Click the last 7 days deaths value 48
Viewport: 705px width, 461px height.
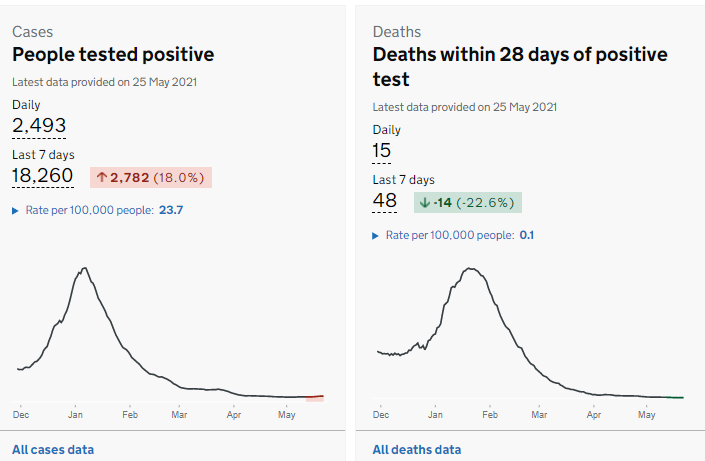click(385, 201)
